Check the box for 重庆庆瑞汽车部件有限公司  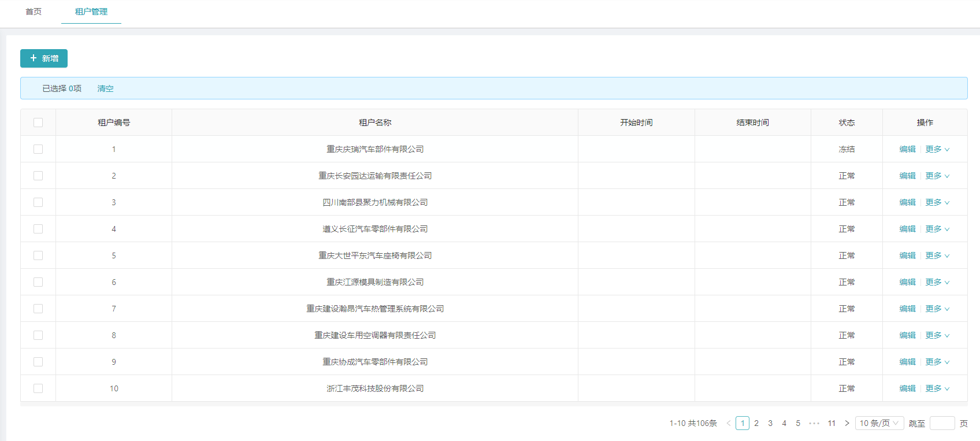click(38, 149)
